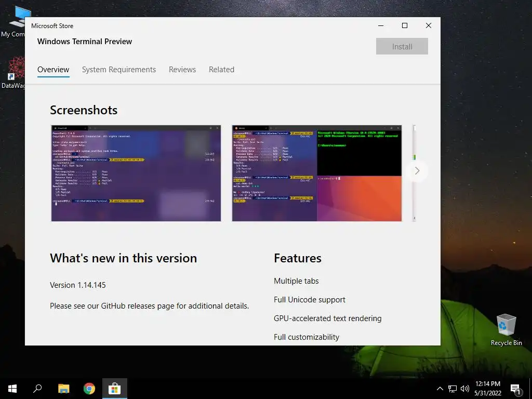Click the 'Full customizability' feature text
Screen dimensions: 532x399
(x=307, y=337)
